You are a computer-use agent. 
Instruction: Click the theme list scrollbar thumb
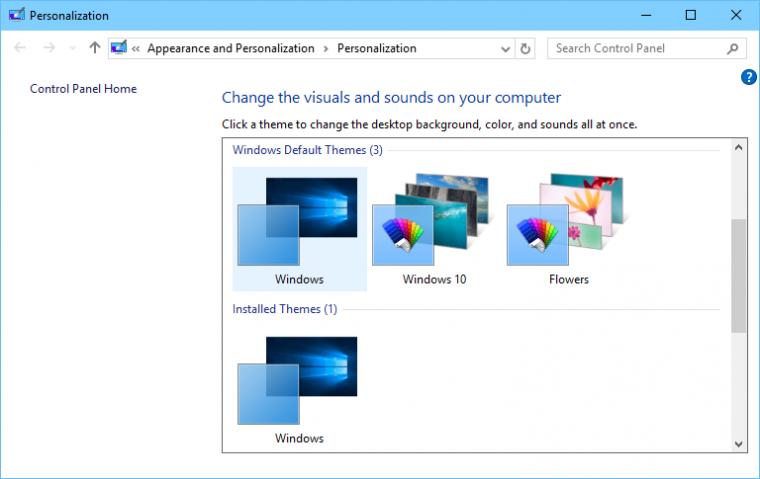738,275
